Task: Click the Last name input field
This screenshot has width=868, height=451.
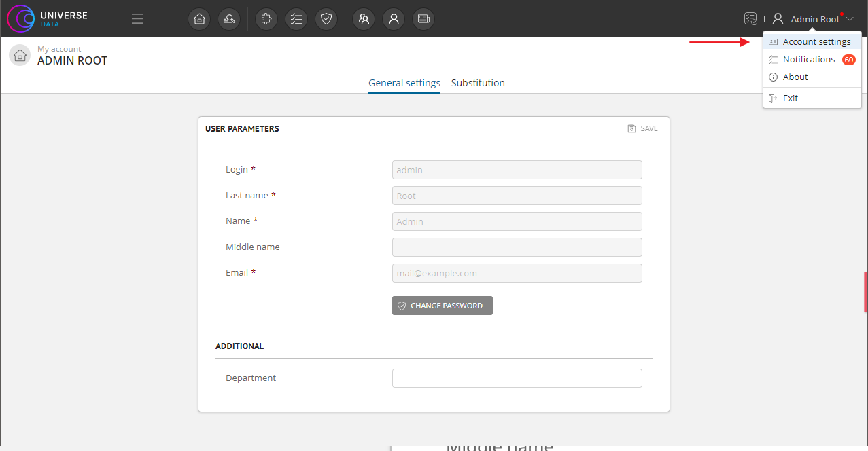Action: (517, 196)
